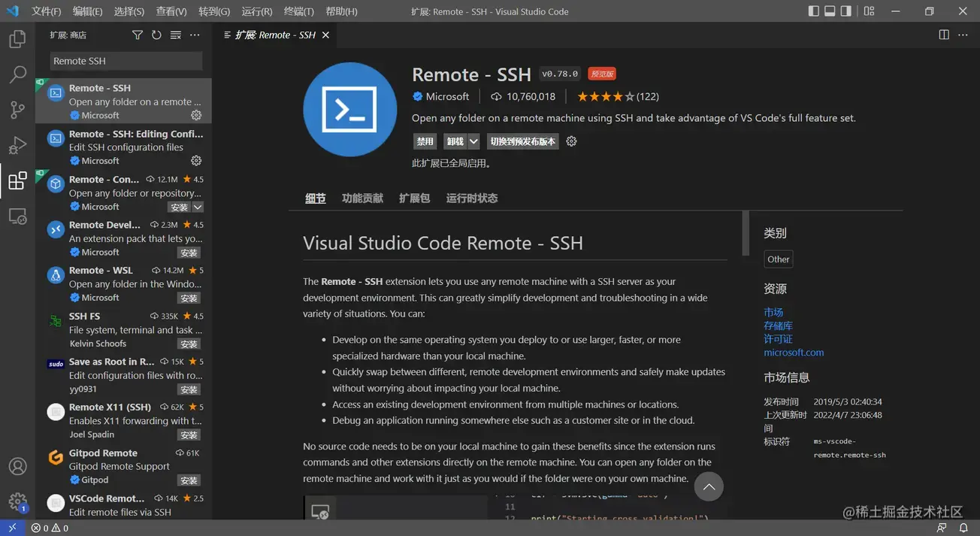Click the 禁用 disable button
Screen dimensions: 980x536
point(425,141)
